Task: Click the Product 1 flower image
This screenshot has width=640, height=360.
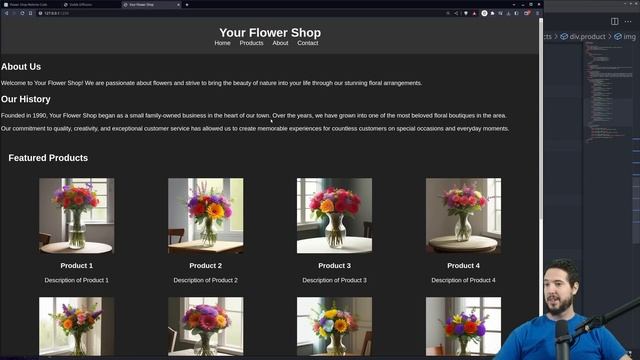Action: (x=77, y=216)
